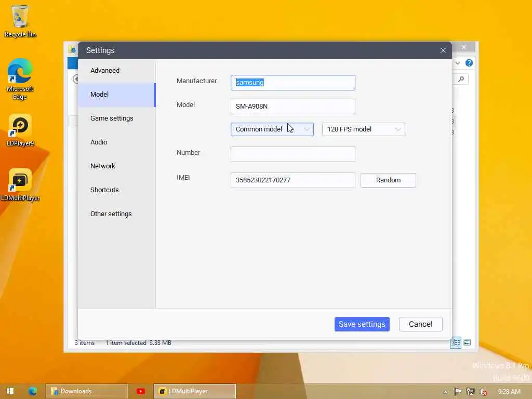Click the empty Number input field
532x399 pixels.
tap(293, 154)
